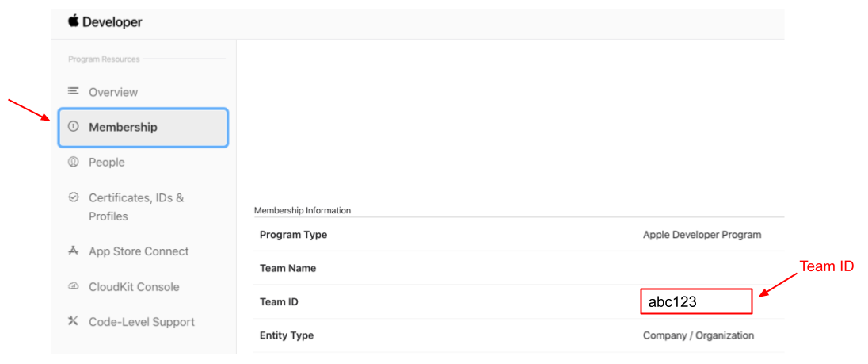The image size is (868, 364).
Task: Click the Entity Type row label
Action: 287,335
